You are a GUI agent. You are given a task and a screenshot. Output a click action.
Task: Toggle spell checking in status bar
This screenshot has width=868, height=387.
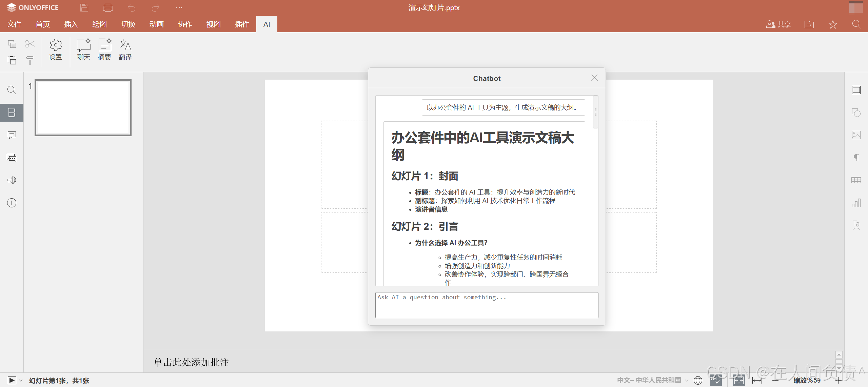pos(716,380)
